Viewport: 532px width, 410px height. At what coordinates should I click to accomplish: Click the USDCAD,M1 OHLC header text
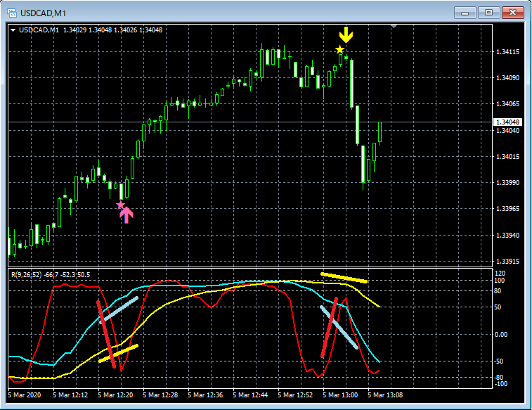point(91,30)
